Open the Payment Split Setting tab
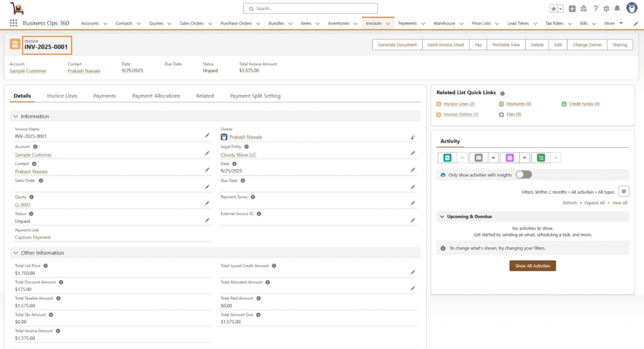The height and width of the screenshot is (349, 644). 255,96
